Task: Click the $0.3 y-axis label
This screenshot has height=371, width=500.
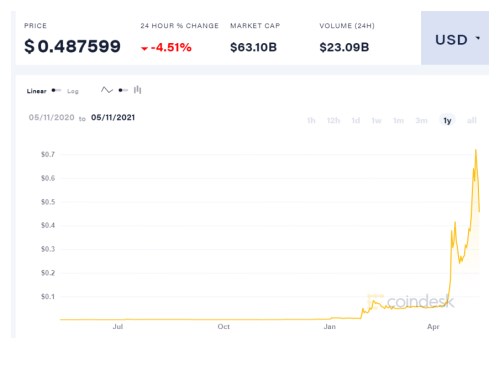Action: tap(48, 249)
